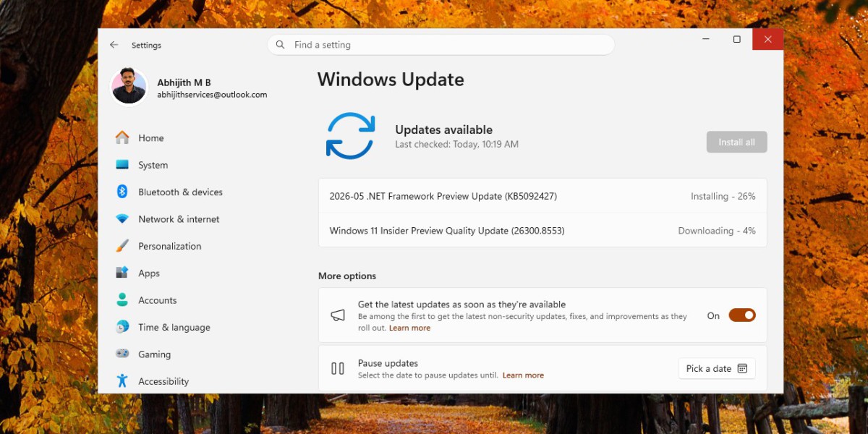Click the Install all button
Viewport: 868px width, 434px height.
pos(736,142)
